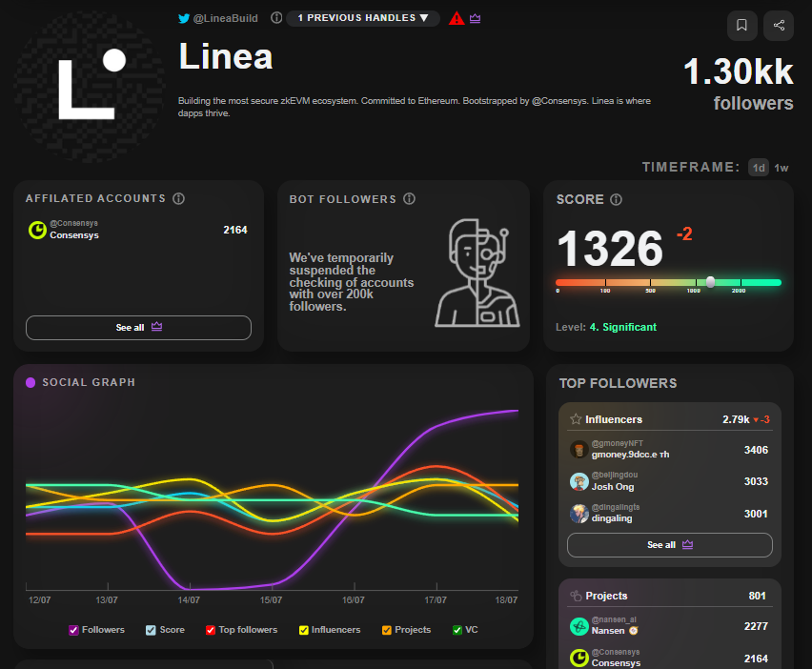Open the Bot Followers info icon
The width and height of the screenshot is (812, 669).
409,199
